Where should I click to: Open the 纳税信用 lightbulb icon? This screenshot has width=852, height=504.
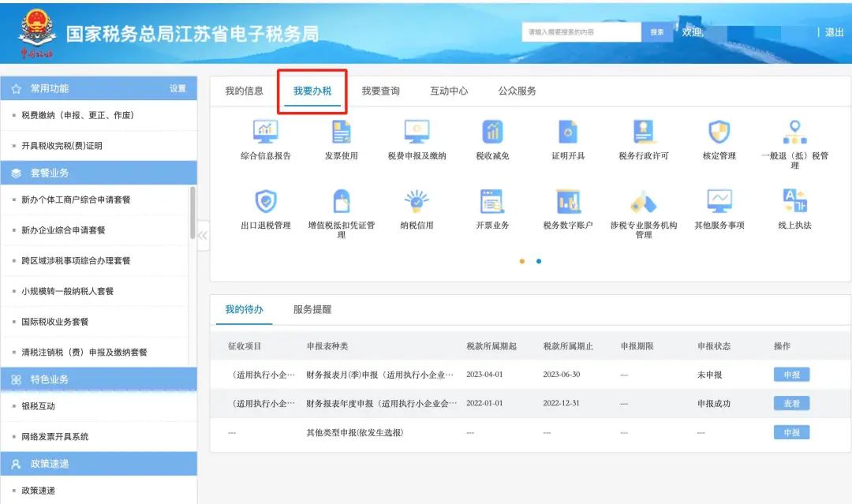coord(417,201)
